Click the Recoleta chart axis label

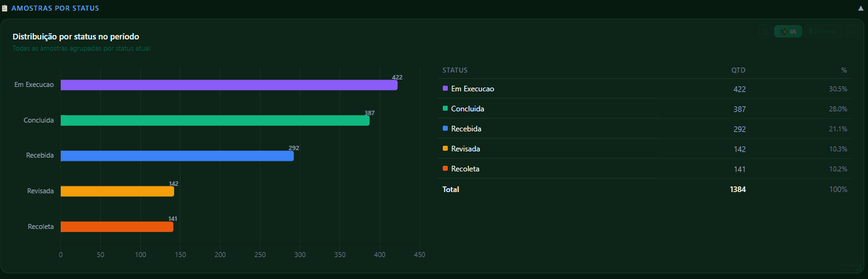(41, 226)
